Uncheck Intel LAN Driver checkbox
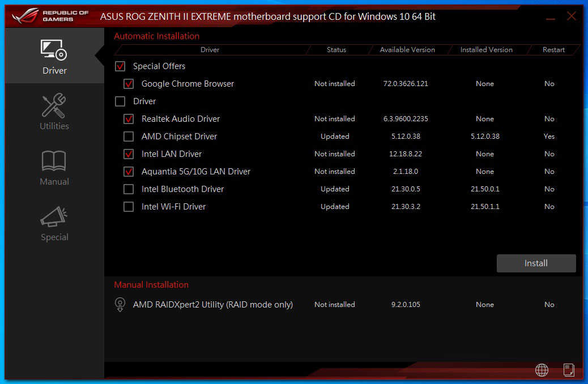The image size is (588, 384). pos(129,153)
